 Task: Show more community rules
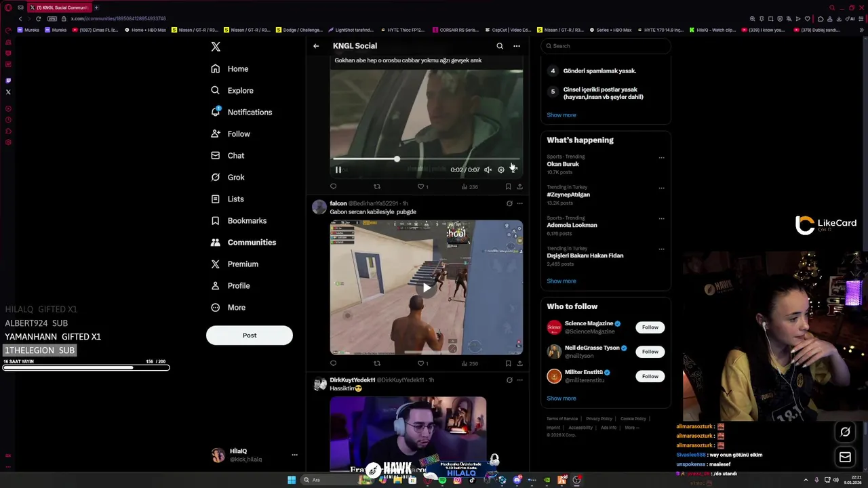(561, 115)
